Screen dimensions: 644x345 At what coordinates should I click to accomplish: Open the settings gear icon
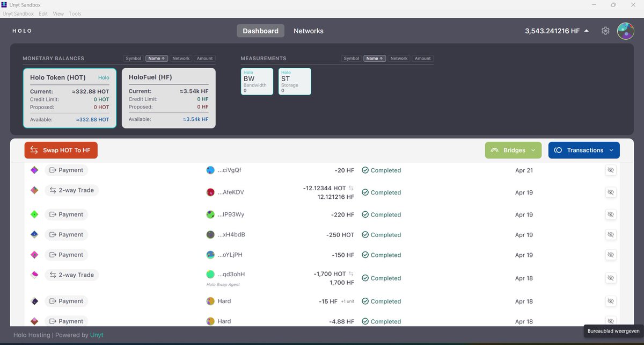pos(605,31)
